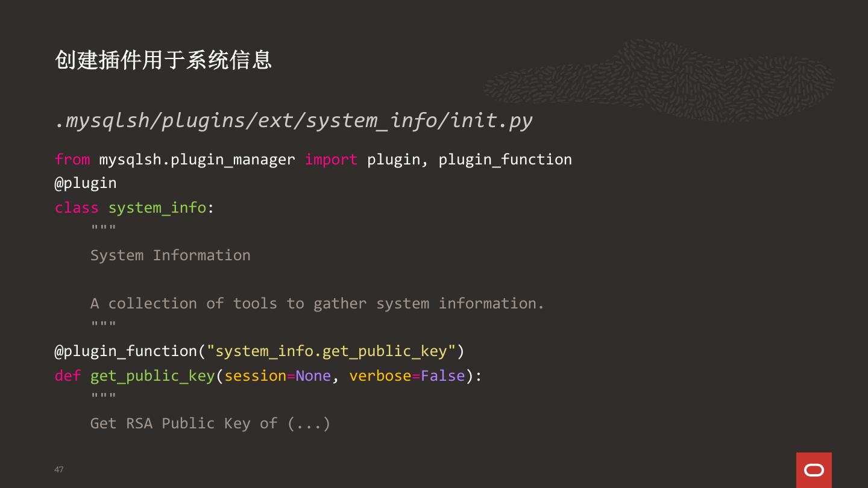Click the '@plugin_function' decorator text
868x488 pixels.
tap(126, 351)
